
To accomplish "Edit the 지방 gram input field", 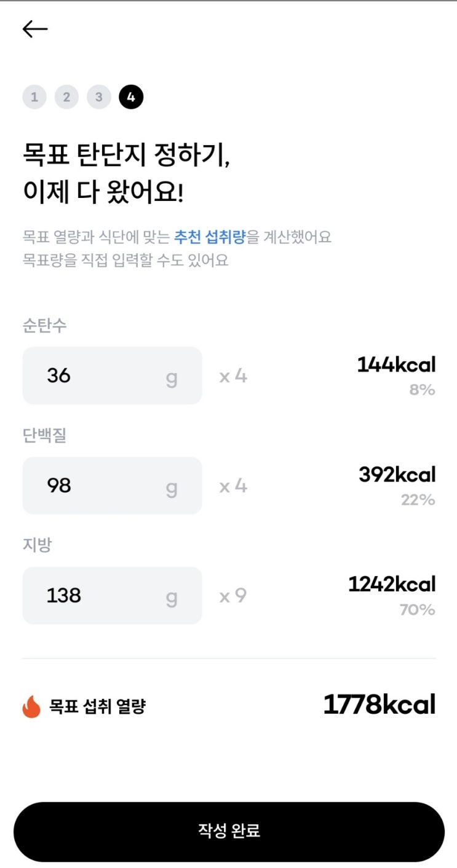I will pos(112,596).
